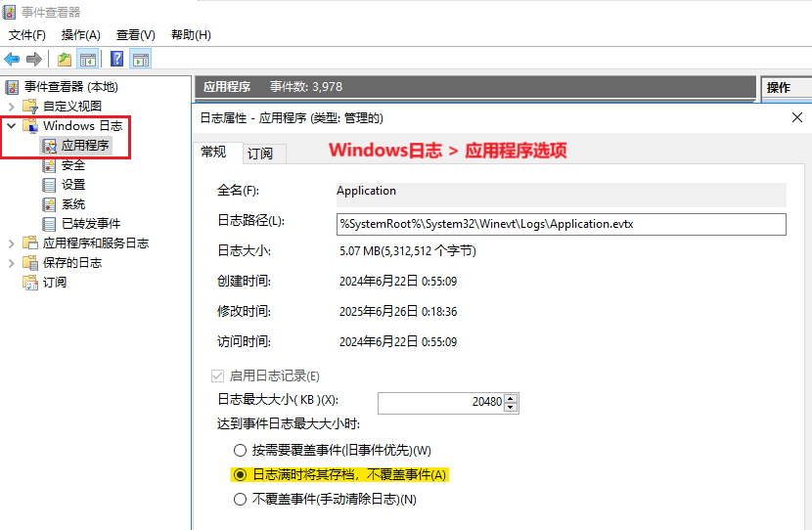Click the 日志大小 value 5.07 MB text
The image size is (812, 530).
coord(408,251)
